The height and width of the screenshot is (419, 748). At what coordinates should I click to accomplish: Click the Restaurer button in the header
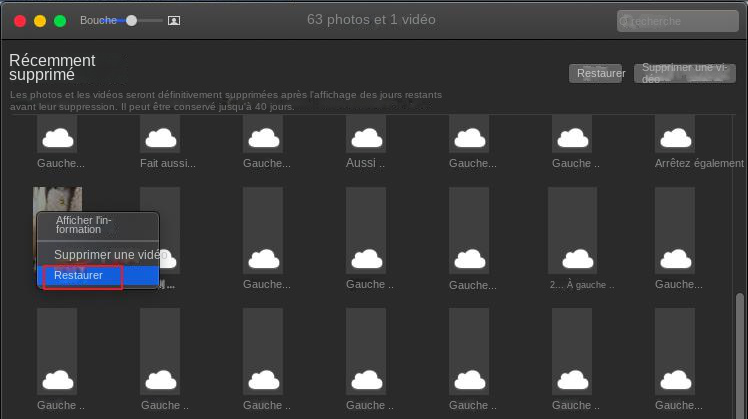[x=596, y=73]
